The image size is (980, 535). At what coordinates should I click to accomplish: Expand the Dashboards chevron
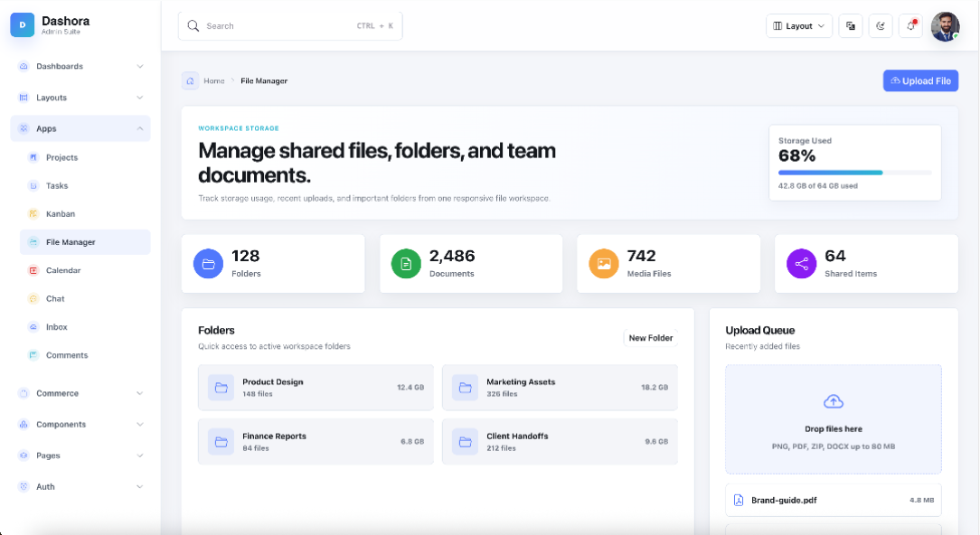click(x=140, y=66)
